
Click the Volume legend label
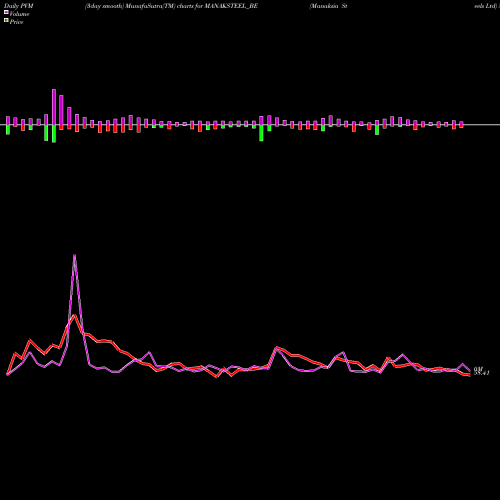(19, 14)
